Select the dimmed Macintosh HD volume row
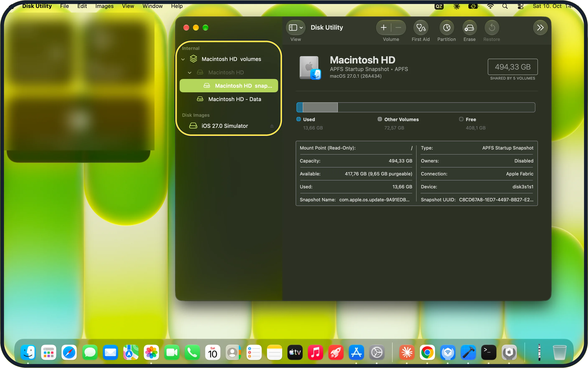This screenshot has width=588, height=368. (x=229, y=72)
